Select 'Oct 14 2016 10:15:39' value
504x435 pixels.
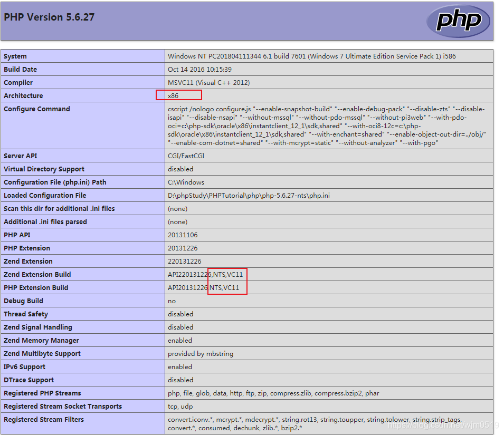click(199, 70)
